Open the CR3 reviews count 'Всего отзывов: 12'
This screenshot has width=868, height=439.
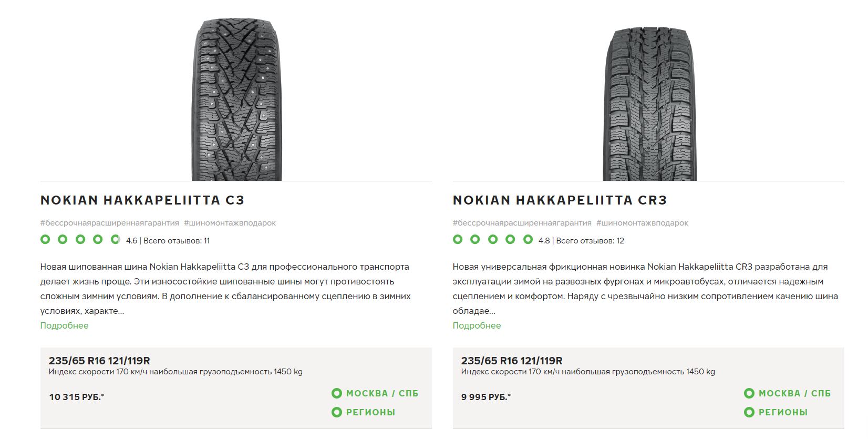click(590, 241)
